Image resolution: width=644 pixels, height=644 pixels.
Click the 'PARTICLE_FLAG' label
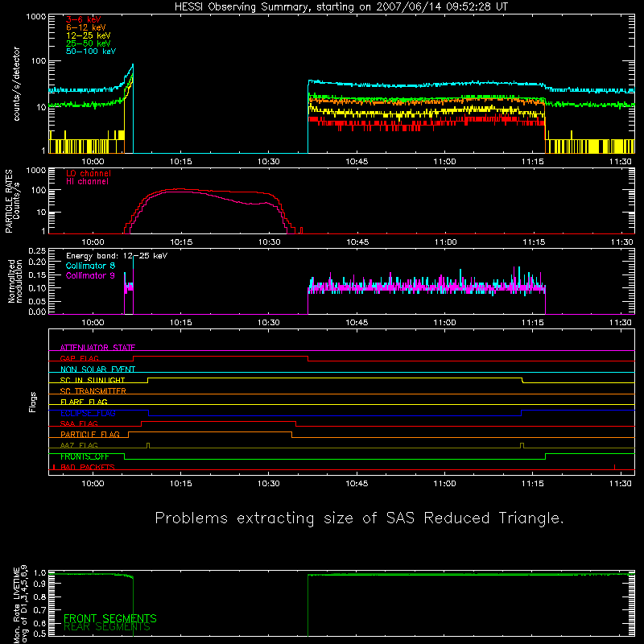click(90, 435)
